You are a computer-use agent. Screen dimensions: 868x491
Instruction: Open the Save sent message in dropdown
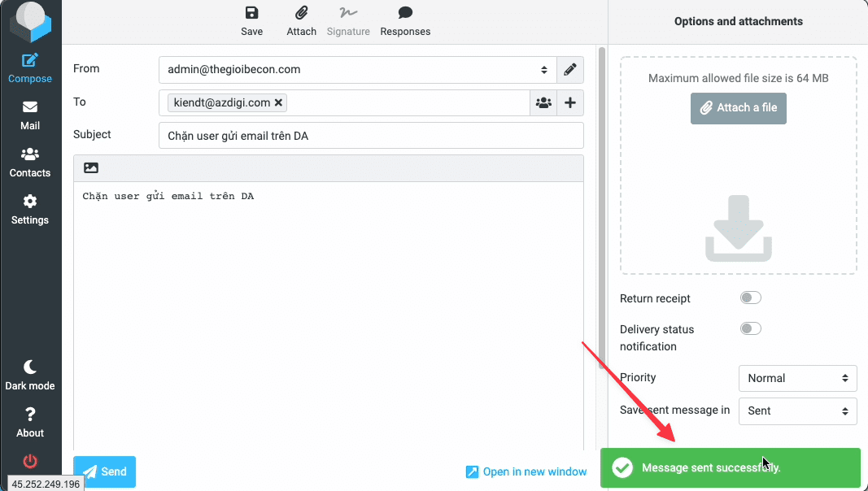796,411
